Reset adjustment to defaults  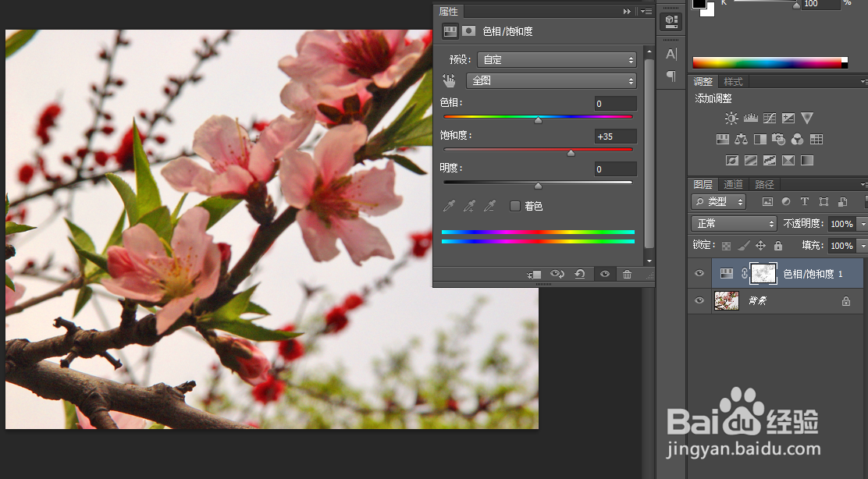580,275
